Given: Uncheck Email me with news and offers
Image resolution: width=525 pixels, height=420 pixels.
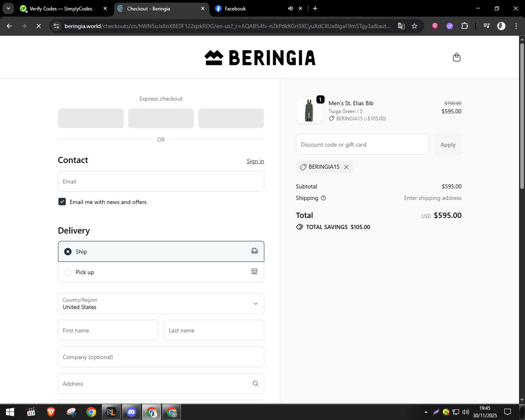Looking at the screenshot, I should coord(62,202).
